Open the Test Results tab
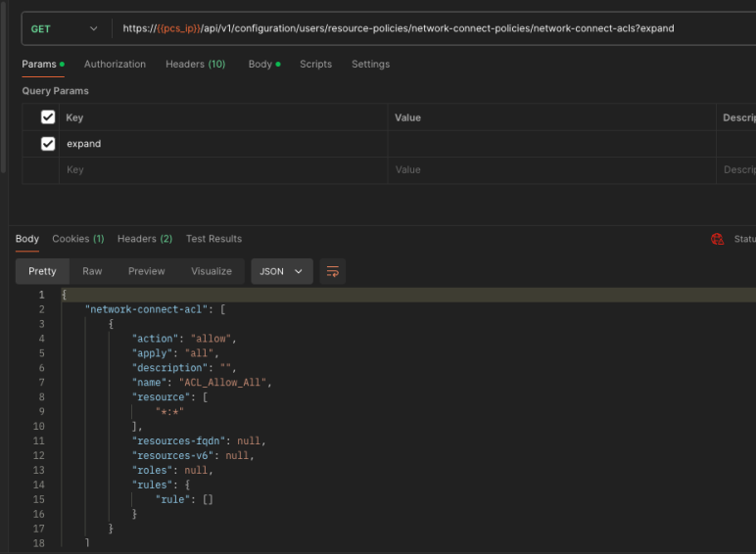This screenshot has width=756, height=554. pos(213,239)
